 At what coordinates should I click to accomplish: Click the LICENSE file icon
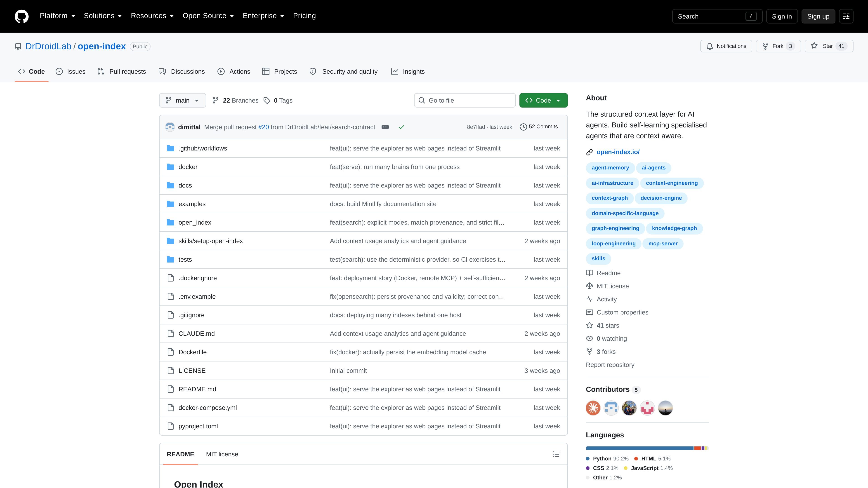coord(170,371)
